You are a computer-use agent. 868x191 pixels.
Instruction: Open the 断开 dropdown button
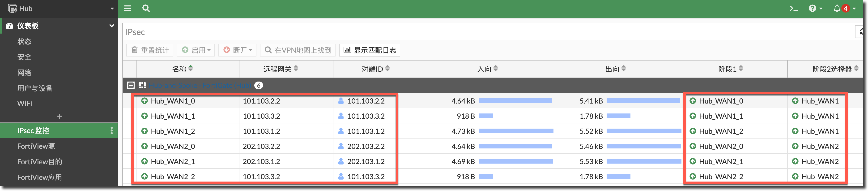238,50
